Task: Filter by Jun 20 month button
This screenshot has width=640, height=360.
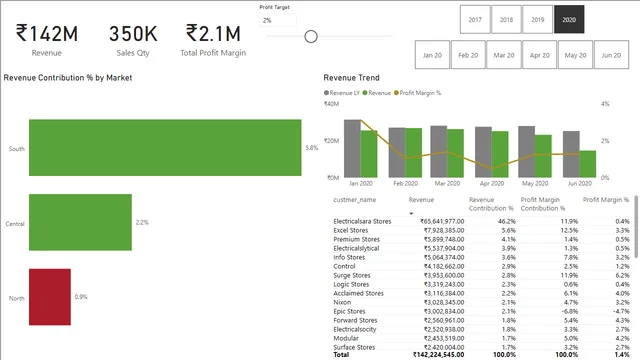Action: point(611,55)
